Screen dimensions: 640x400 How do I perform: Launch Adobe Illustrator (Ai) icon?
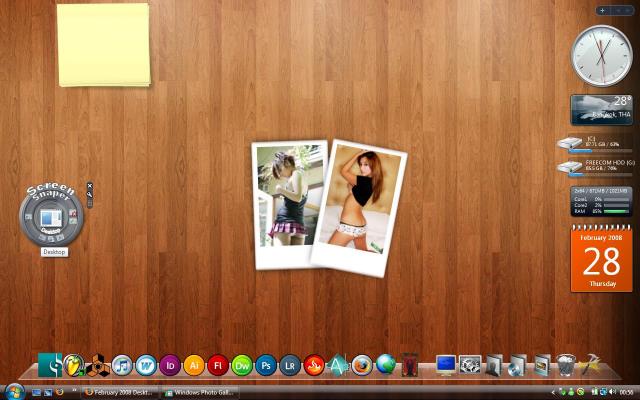pos(194,365)
